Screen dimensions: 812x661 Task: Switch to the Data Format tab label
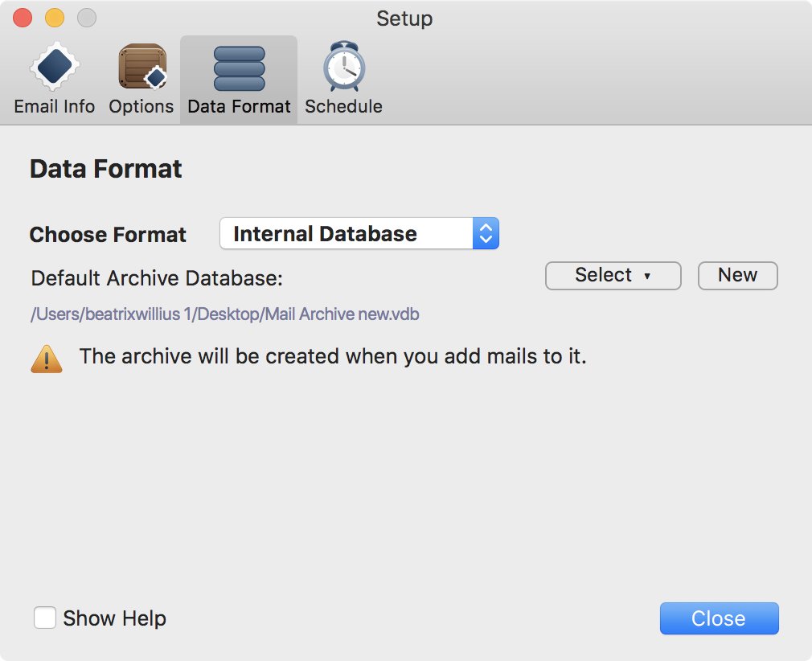tap(240, 106)
